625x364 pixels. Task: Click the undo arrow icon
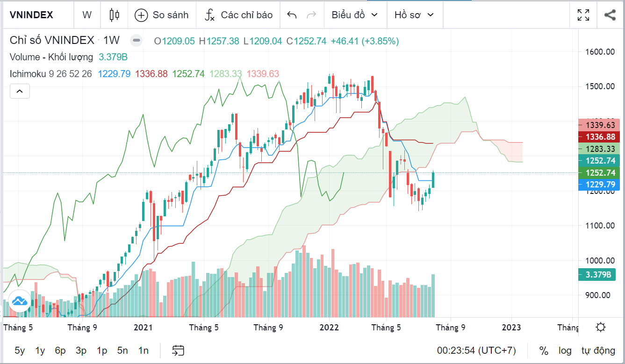292,15
